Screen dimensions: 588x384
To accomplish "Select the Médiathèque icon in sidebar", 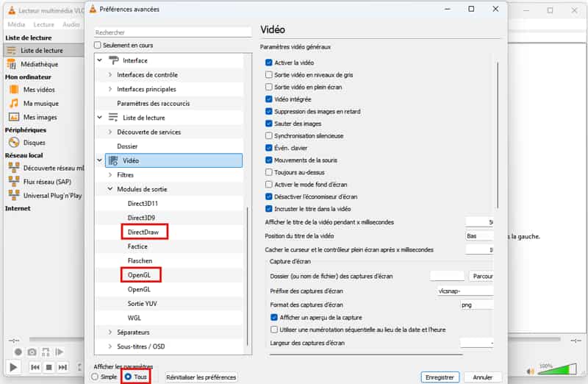I will [x=13, y=64].
